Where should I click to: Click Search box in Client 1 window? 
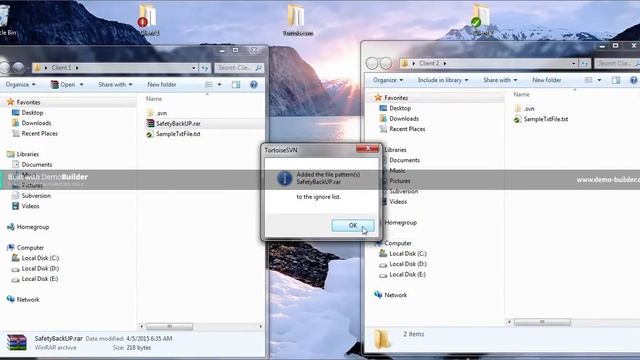tap(239, 68)
